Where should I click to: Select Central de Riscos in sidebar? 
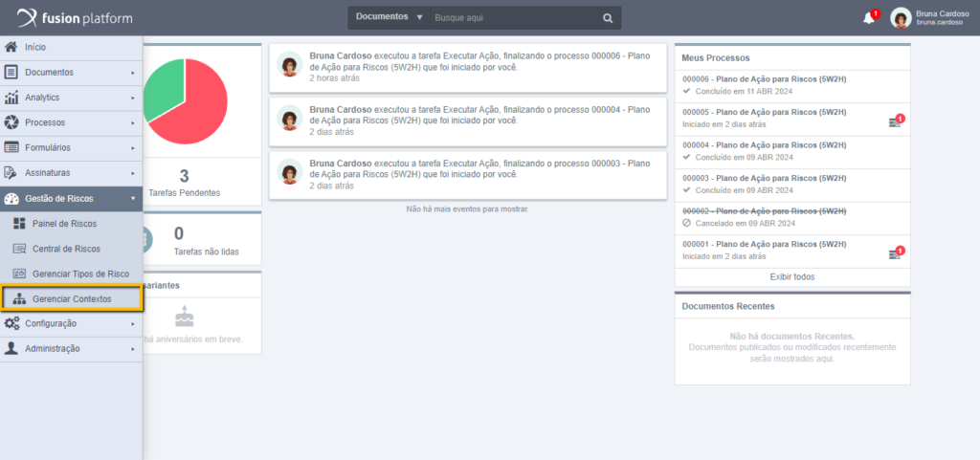[x=66, y=249]
